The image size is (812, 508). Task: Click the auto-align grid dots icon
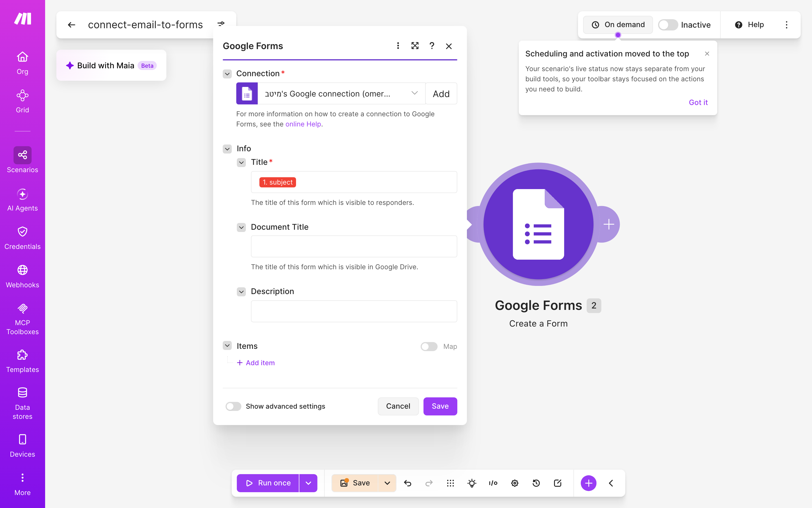point(450,483)
